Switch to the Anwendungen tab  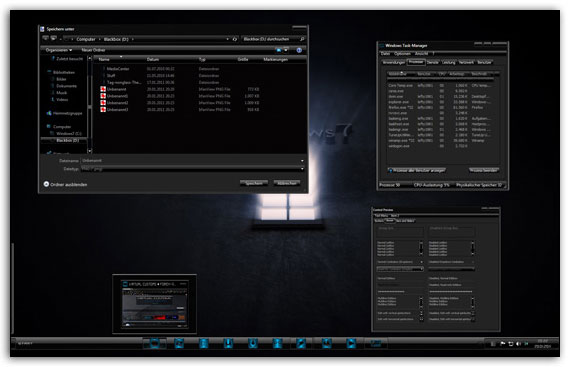(x=394, y=62)
